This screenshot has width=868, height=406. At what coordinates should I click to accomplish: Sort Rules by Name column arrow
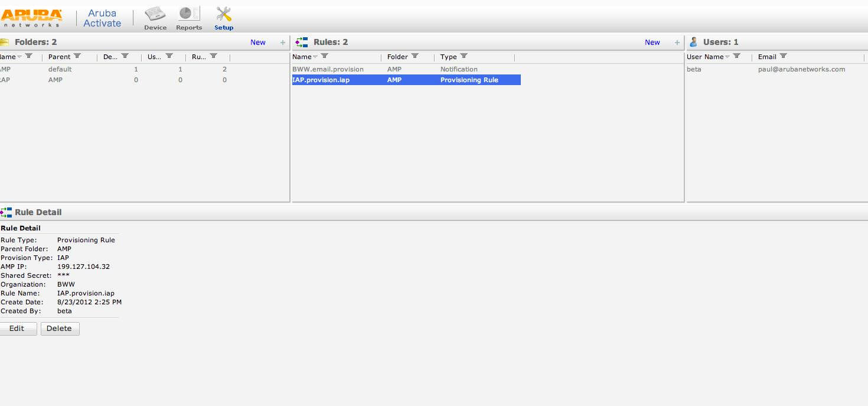point(315,57)
